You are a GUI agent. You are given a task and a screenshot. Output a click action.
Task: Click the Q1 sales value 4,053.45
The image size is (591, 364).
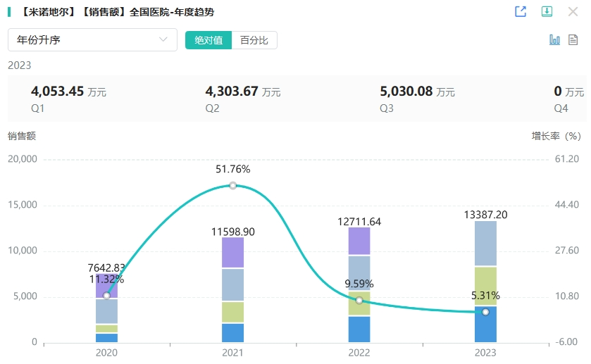click(58, 91)
